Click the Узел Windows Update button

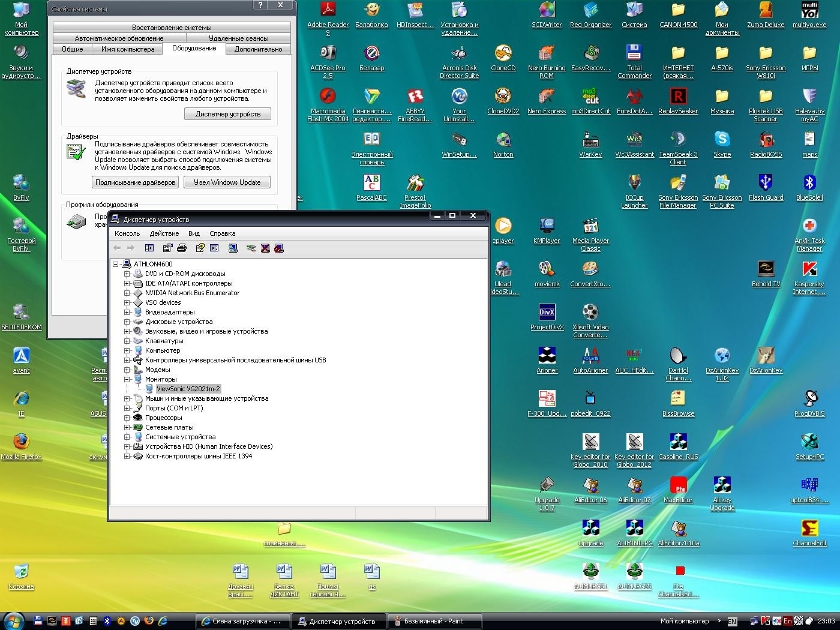227,182
